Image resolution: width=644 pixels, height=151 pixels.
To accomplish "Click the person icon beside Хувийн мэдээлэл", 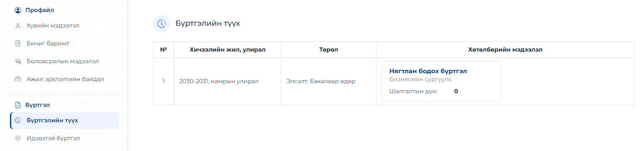I will click(17, 26).
